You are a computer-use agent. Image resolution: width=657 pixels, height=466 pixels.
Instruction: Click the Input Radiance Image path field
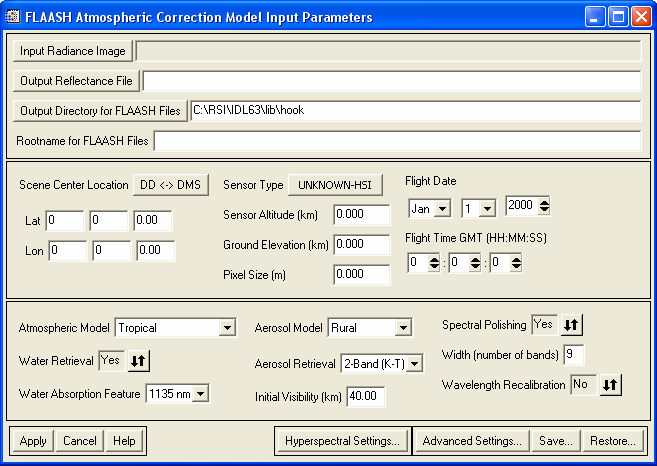click(x=388, y=51)
